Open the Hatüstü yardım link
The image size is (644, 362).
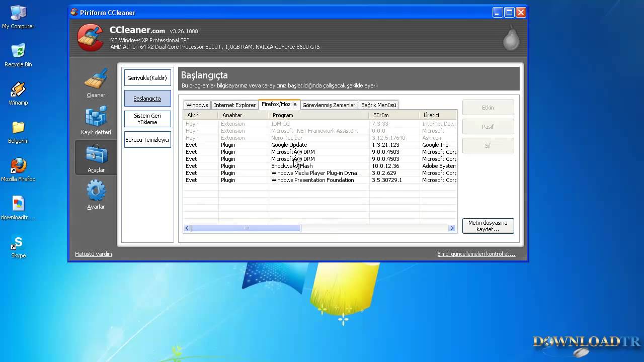coord(94,254)
